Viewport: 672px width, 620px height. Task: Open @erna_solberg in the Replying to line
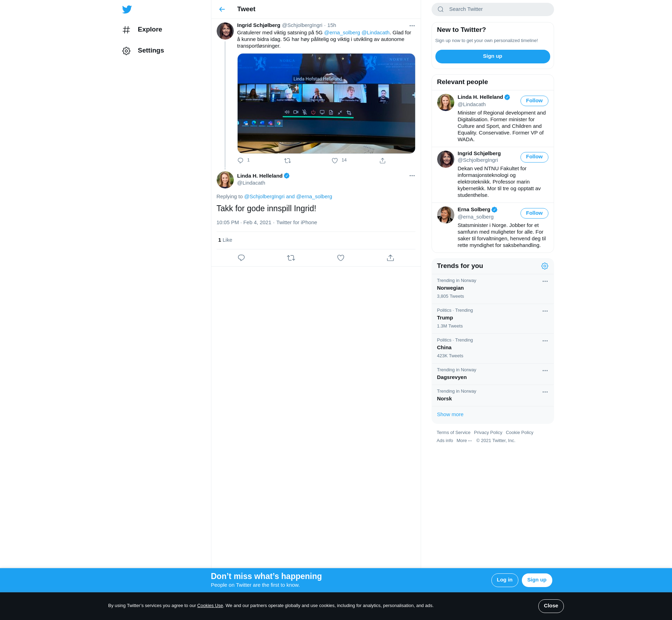(314, 197)
